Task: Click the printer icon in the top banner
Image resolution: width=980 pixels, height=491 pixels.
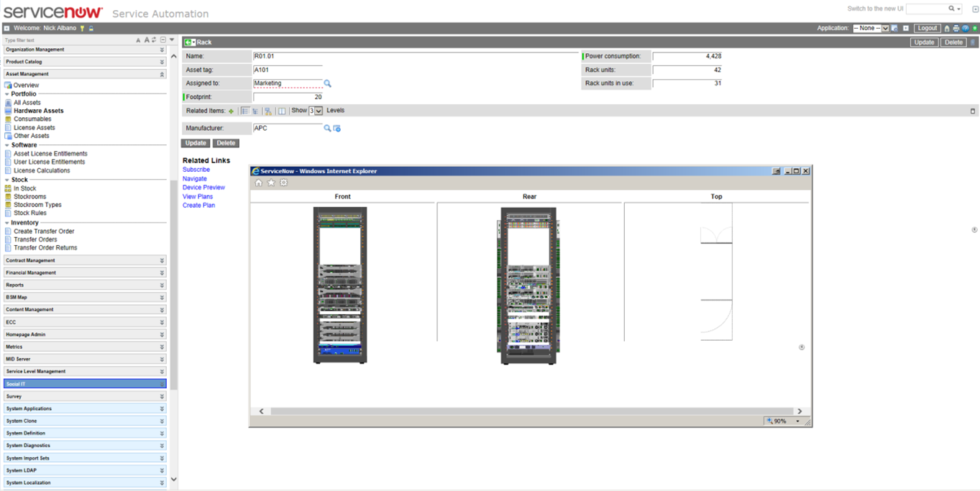Action: pos(956,28)
